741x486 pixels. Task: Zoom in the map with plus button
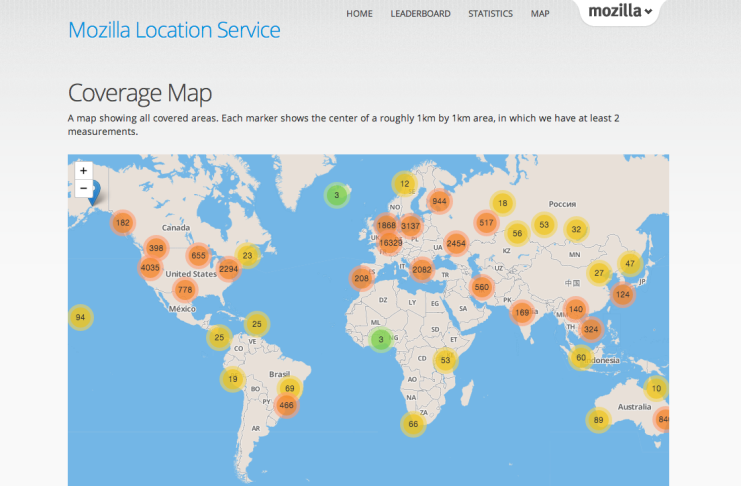(x=84, y=171)
